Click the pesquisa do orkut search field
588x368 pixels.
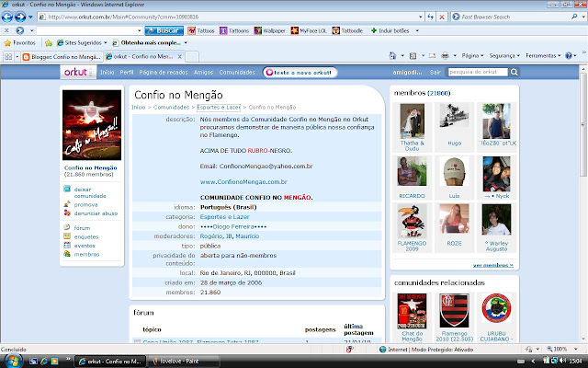click(478, 72)
